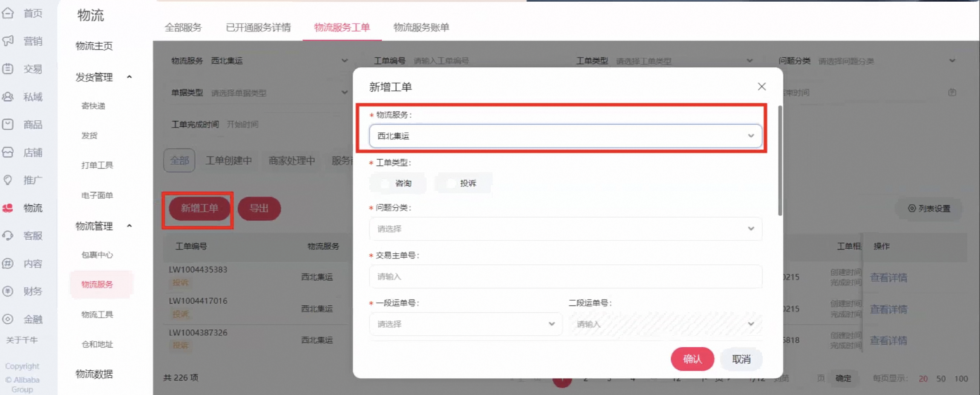Open the 首页 home icon in sidebar
The width and height of the screenshot is (980, 395).
pyautogui.click(x=8, y=13)
